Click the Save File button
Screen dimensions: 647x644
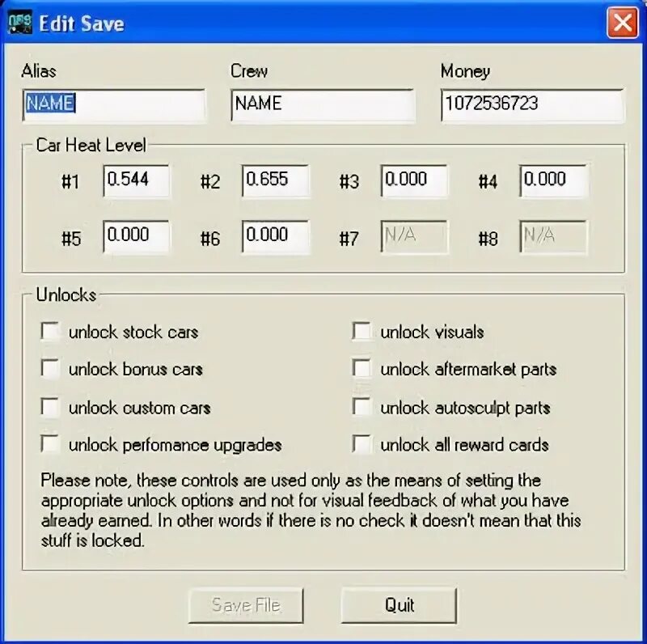click(x=246, y=605)
